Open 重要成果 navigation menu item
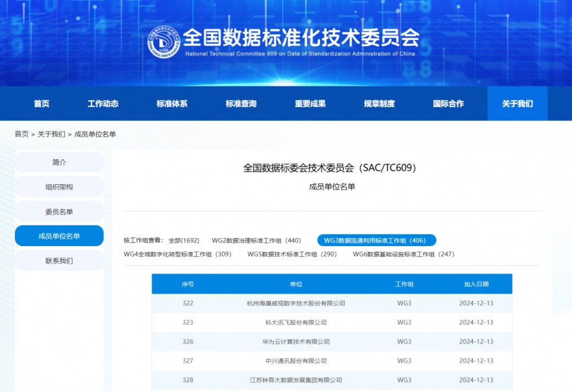The image size is (572, 392). pyautogui.click(x=311, y=104)
